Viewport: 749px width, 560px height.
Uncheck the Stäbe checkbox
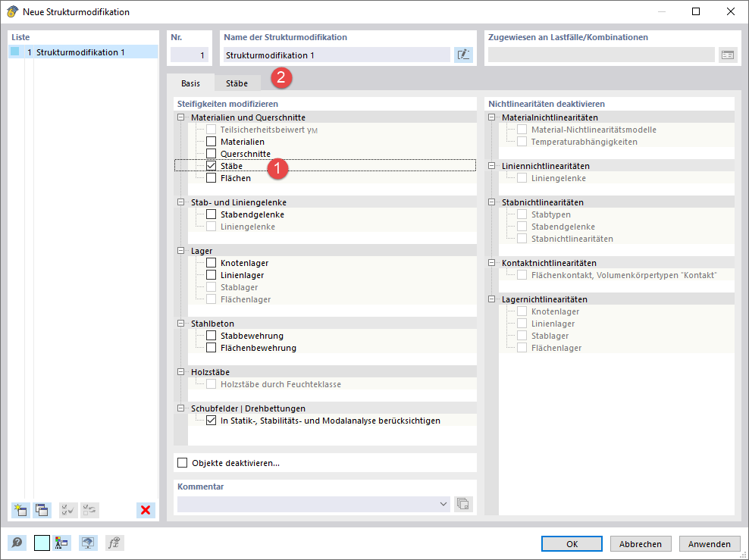[212, 166]
